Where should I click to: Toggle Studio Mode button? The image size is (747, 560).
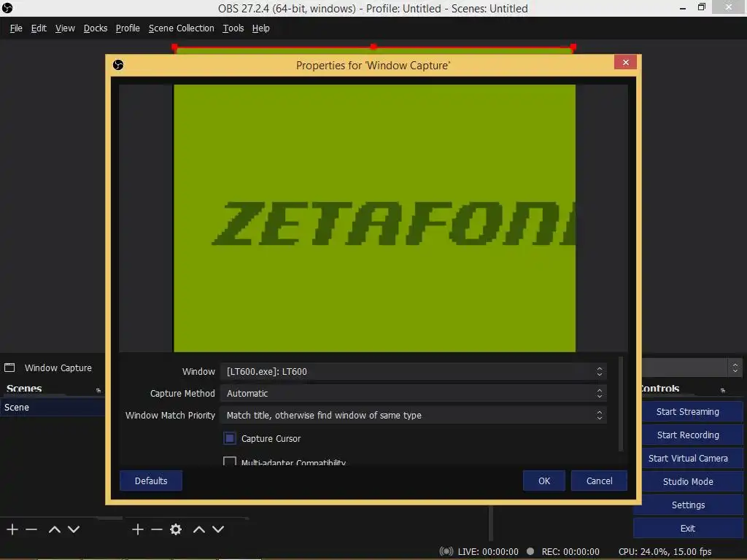click(x=688, y=481)
